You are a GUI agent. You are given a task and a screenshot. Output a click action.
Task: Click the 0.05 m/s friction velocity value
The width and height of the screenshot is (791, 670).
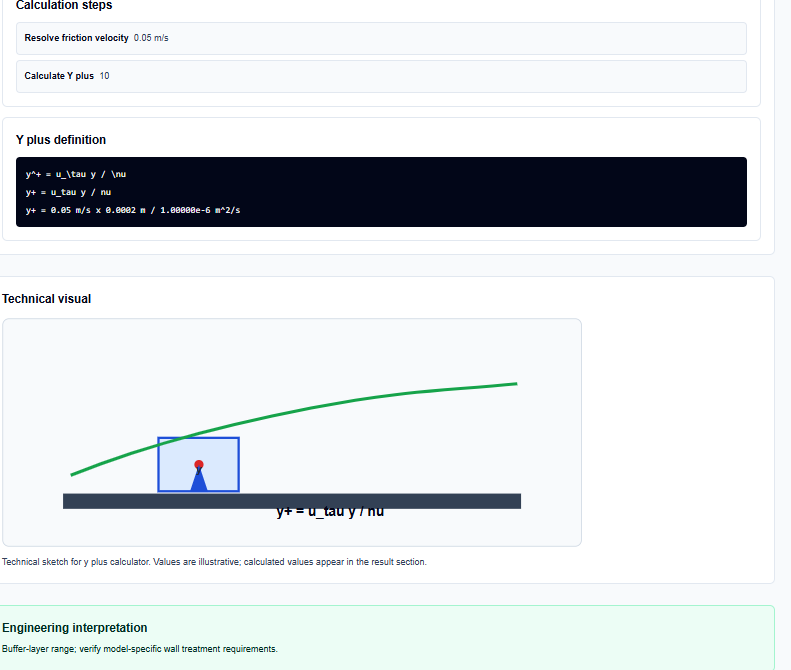[151, 38]
